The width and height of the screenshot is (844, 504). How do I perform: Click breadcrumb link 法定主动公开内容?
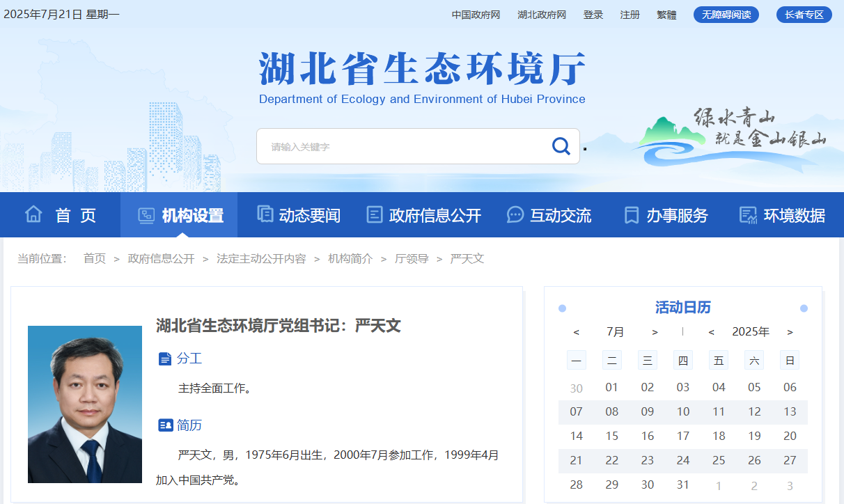point(261,259)
